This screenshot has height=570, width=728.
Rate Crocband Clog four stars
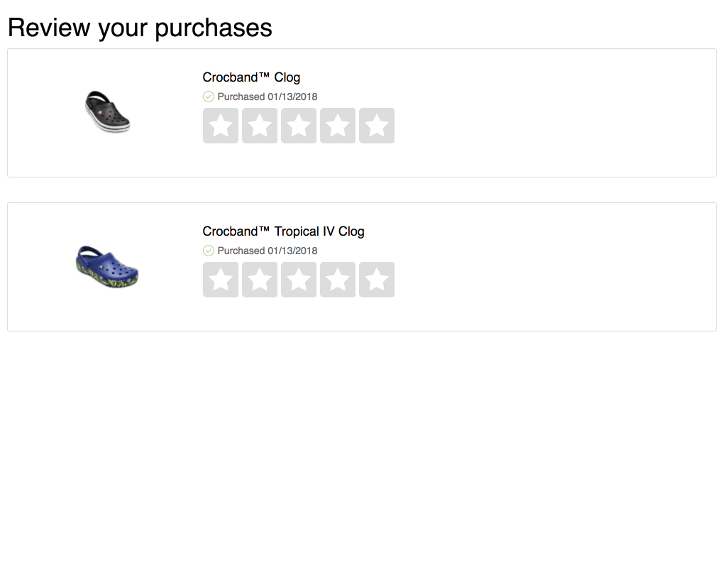click(338, 126)
